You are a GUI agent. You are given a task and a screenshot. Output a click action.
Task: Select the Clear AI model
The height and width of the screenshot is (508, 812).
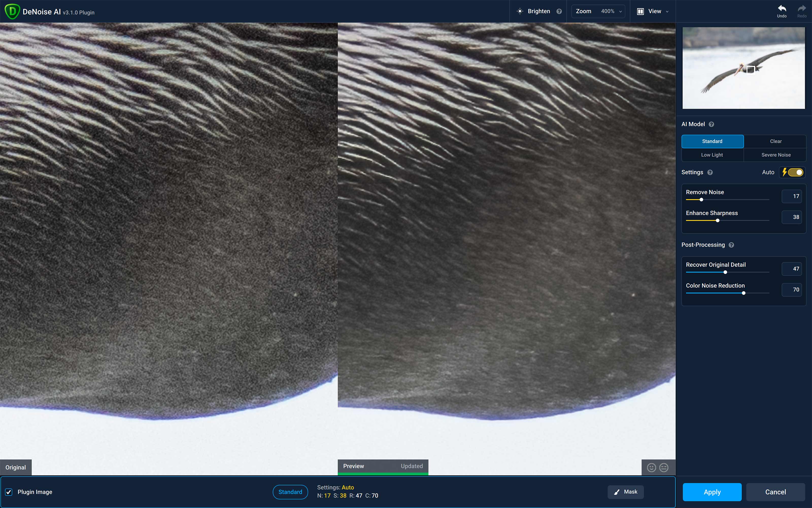(775, 141)
